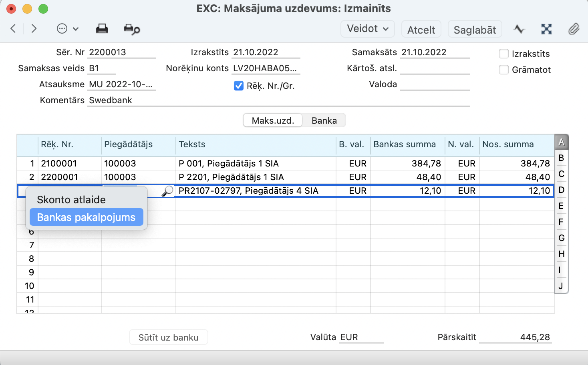The height and width of the screenshot is (365, 588).
Task: Click into the Komentārs field with Swedbank
Action: [278, 100]
